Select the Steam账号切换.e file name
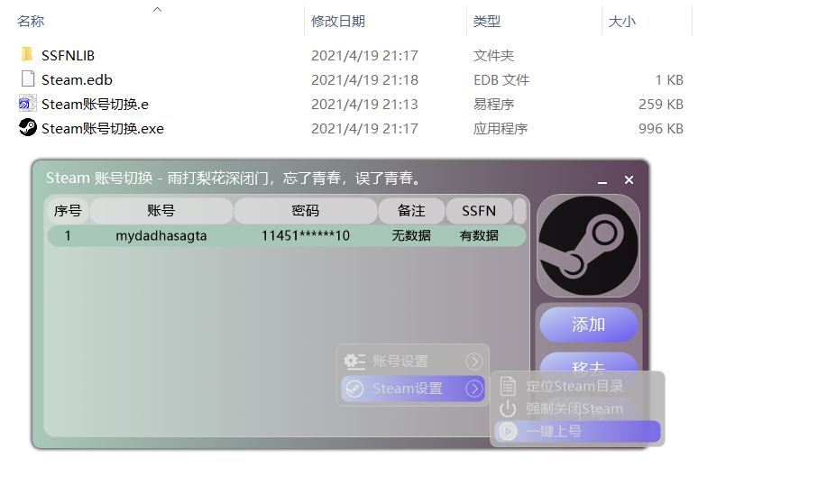This screenshot has width=827, height=504. click(95, 105)
